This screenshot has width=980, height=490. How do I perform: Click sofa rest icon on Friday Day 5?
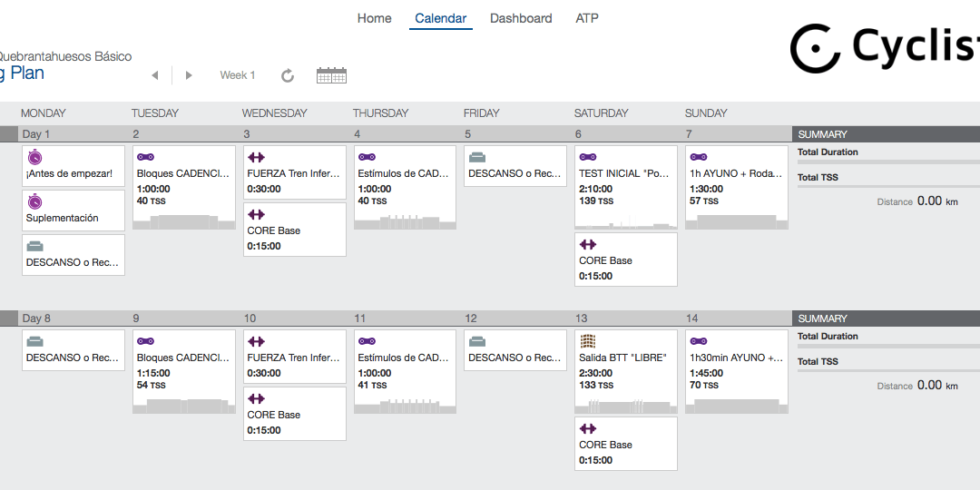[477, 158]
